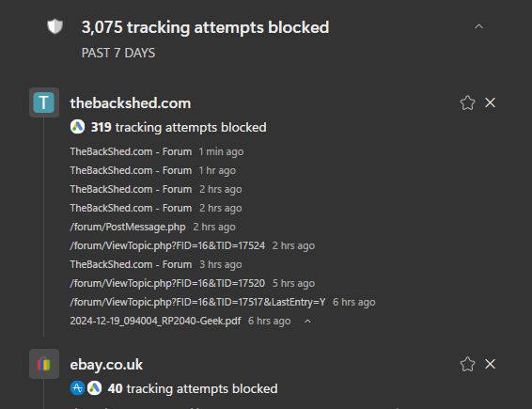Open /forum/PostMessage.php history entry
This screenshot has width=532, height=409.
click(x=128, y=227)
